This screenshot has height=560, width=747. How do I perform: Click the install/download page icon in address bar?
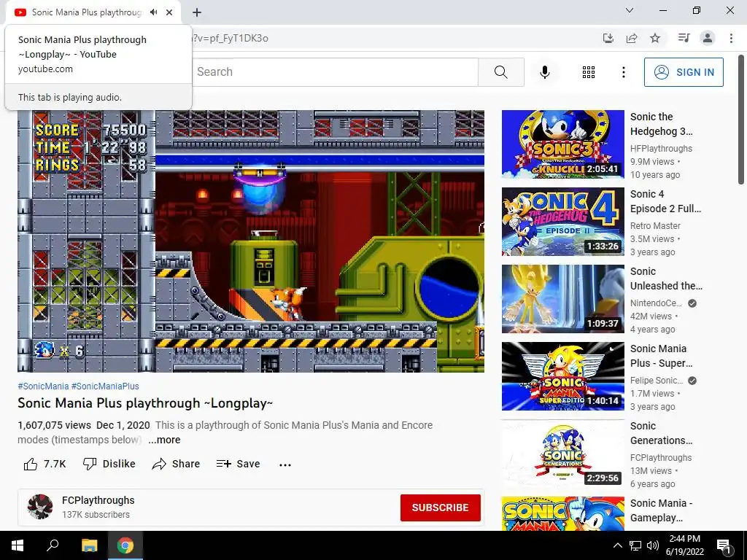coord(608,38)
